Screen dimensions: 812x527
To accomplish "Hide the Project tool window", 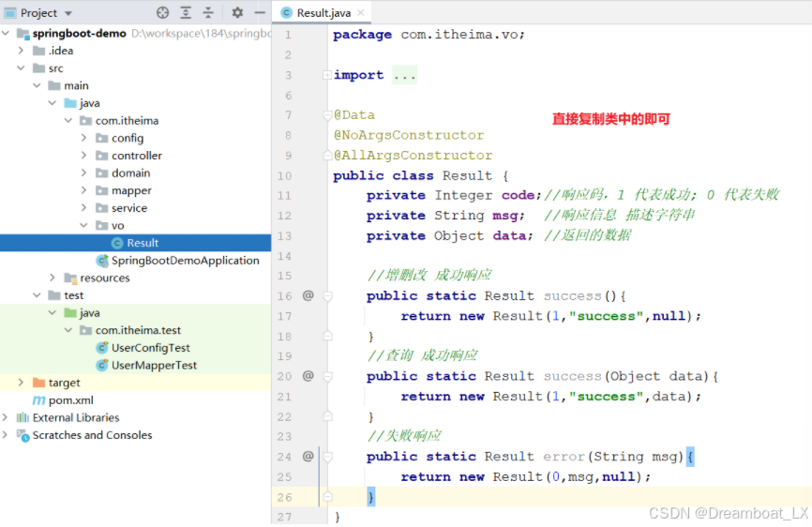I will pos(260,12).
